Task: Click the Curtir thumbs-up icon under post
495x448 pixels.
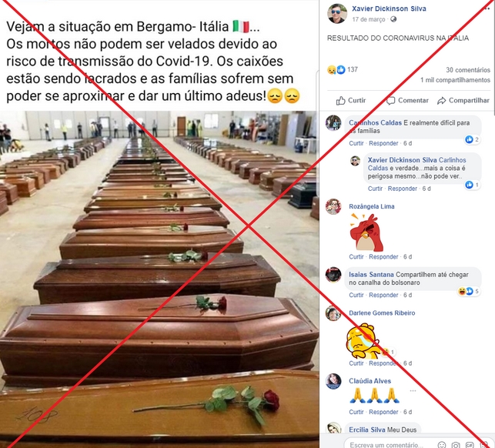Action: click(x=340, y=101)
